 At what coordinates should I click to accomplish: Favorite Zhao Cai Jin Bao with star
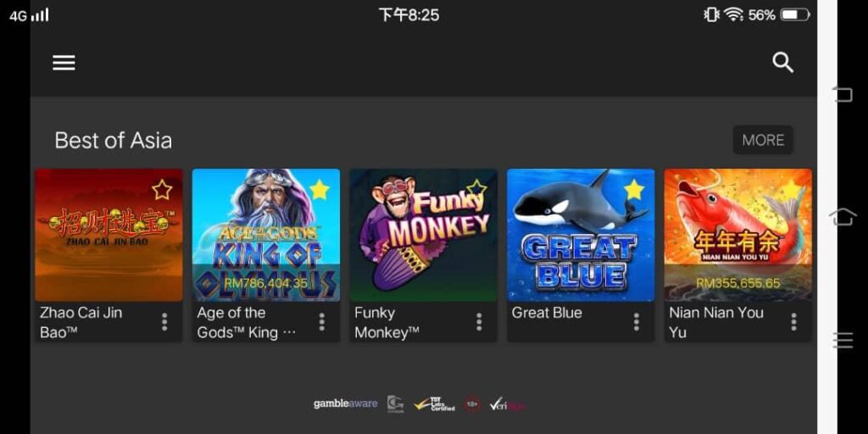[162, 190]
